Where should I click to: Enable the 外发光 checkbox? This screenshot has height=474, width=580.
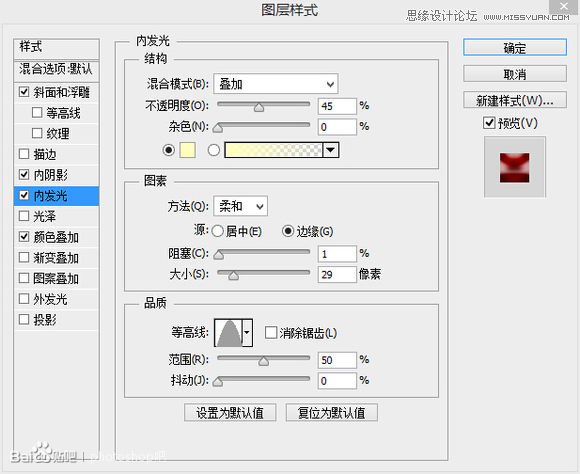tap(24, 299)
